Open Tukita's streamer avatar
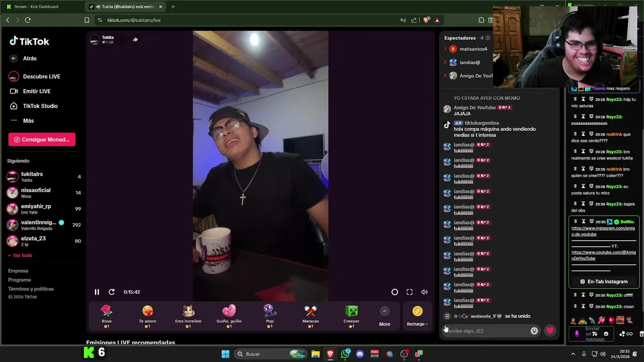This screenshot has height=362, width=644. (95, 40)
